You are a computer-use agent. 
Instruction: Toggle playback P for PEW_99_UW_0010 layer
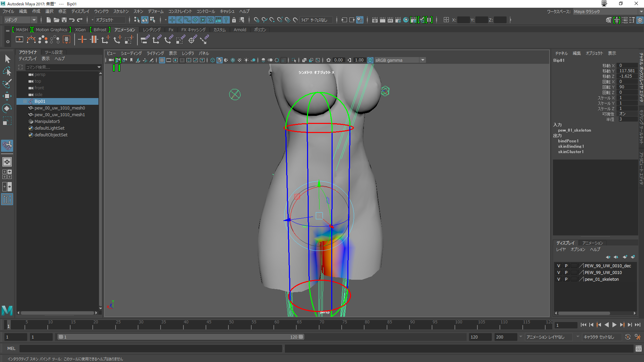point(566,272)
